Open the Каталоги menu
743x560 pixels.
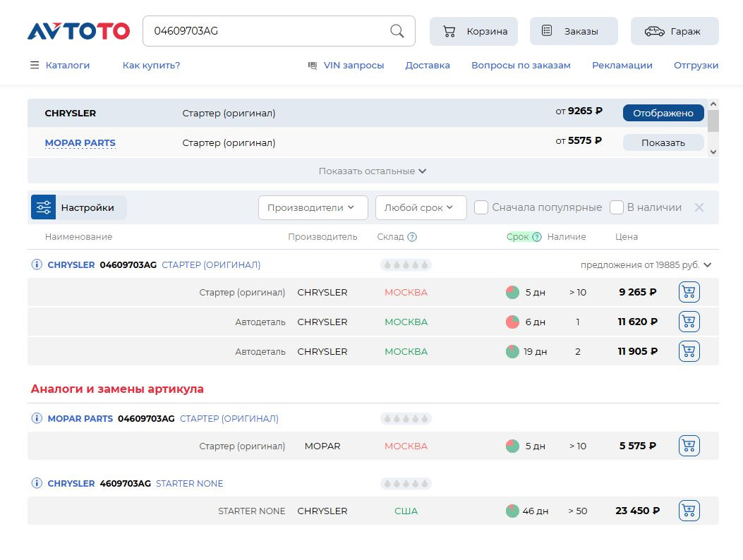point(60,66)
